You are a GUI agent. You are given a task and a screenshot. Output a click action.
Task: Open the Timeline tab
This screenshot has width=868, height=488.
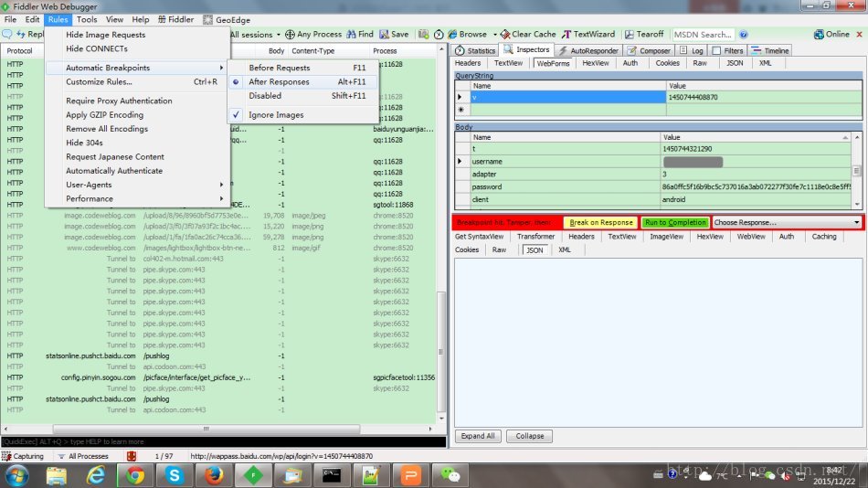770,50
